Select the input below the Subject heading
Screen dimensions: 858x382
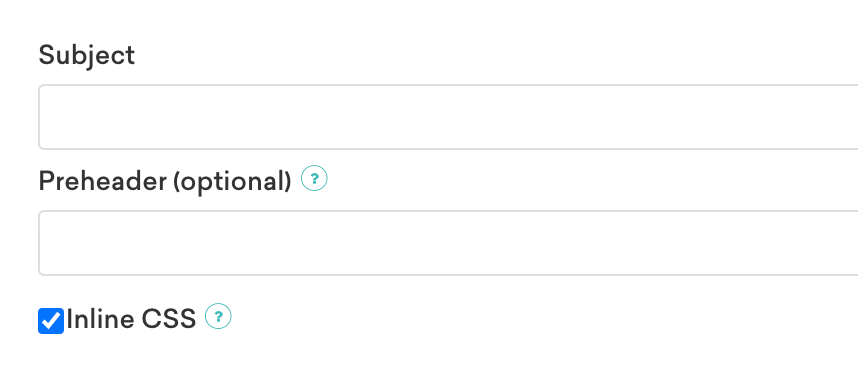pyautogui.click(x=448, y=117)
